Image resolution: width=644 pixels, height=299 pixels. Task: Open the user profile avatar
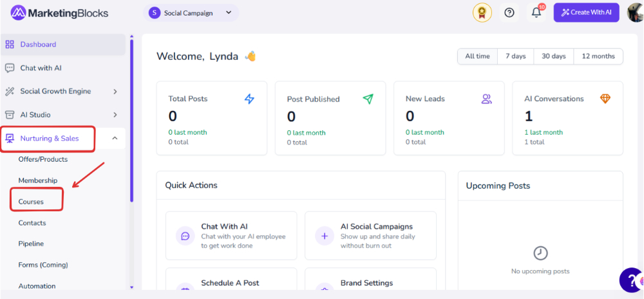click(636, 13)
